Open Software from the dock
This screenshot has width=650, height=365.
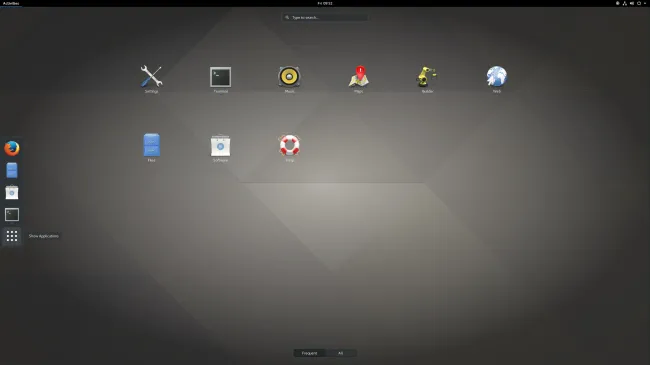[x=12, y=192]
